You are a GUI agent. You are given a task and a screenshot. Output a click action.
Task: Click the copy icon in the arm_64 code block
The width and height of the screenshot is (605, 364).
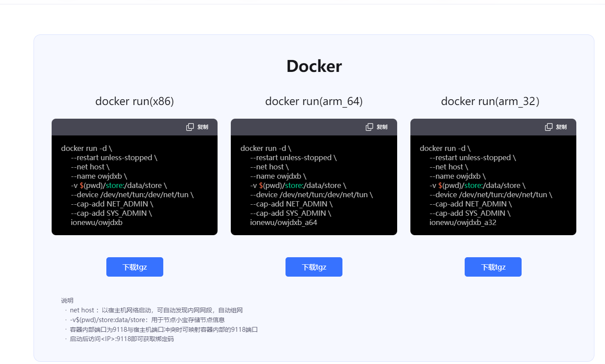click(x=369, y=127)
